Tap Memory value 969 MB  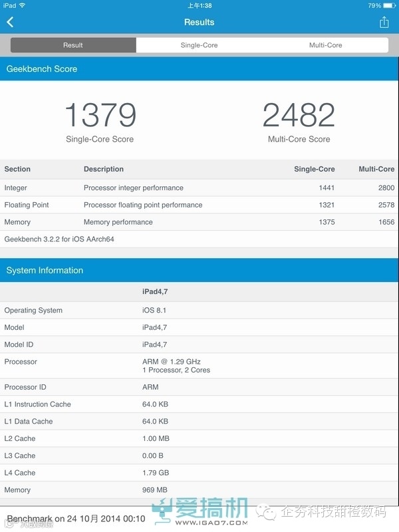tap(155, 490)
